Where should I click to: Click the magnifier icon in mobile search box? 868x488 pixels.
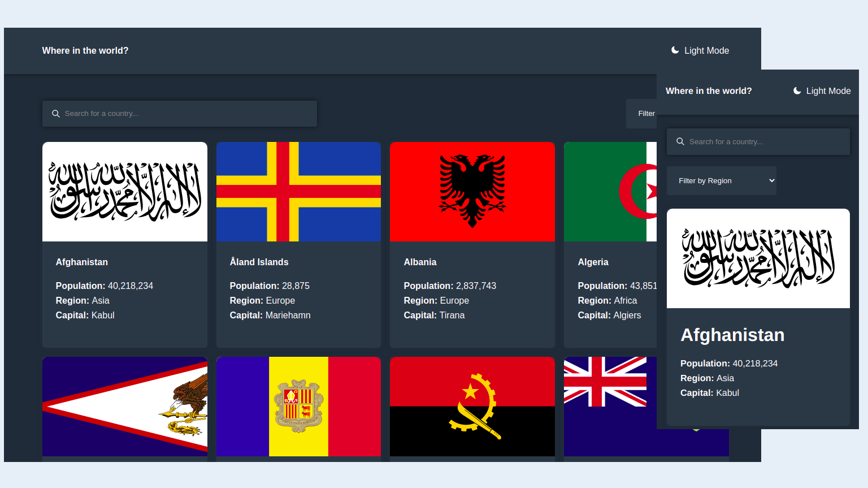[680, 141]
